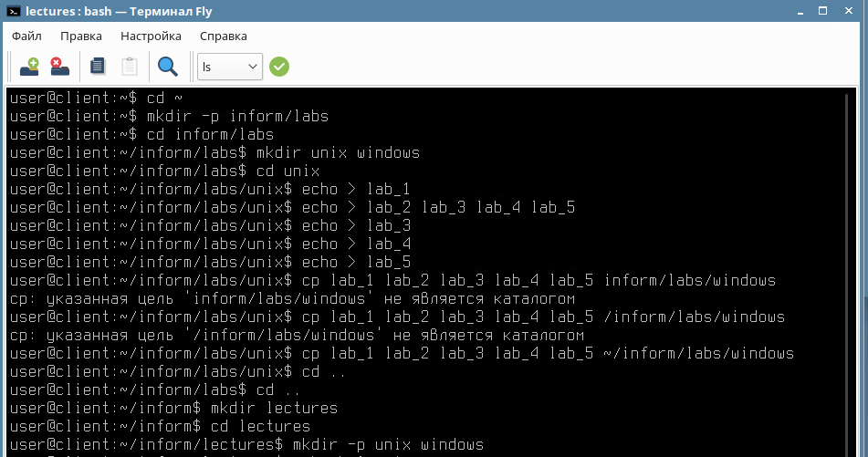Copy selected text using the copy icon
Image resolution: width=868 pixels, height=457 pixels.
[x=98, y=67]
